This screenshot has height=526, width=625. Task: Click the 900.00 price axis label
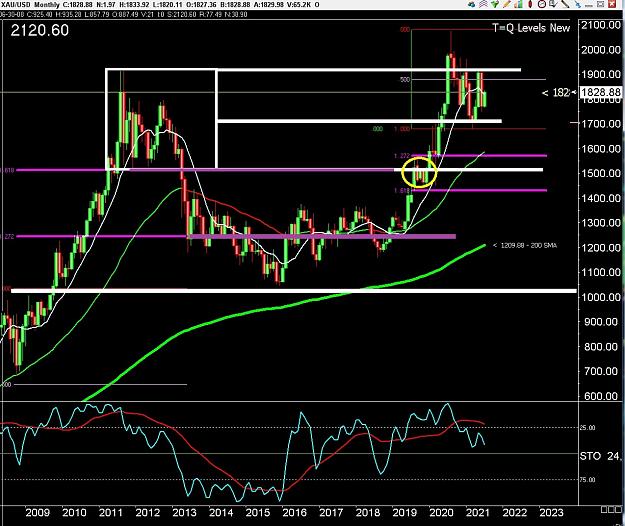click(x=603, y=322)
